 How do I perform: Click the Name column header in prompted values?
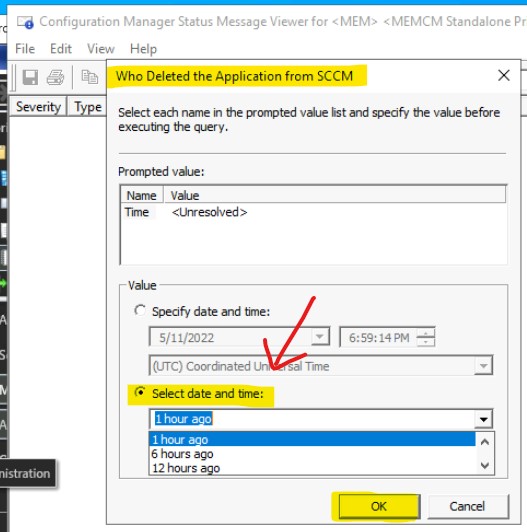[142, 195]
